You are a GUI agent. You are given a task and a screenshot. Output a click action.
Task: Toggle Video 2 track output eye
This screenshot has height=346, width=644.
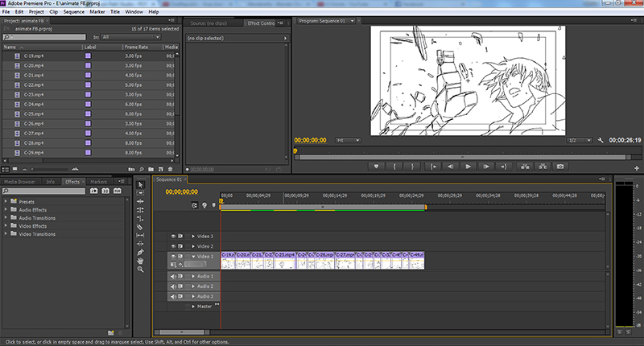[173, 246]
